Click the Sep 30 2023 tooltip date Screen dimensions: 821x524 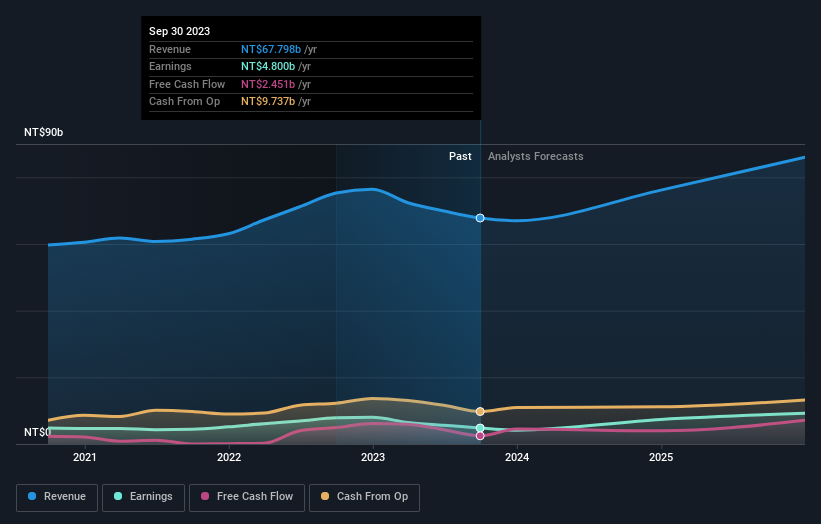[180, 31]
